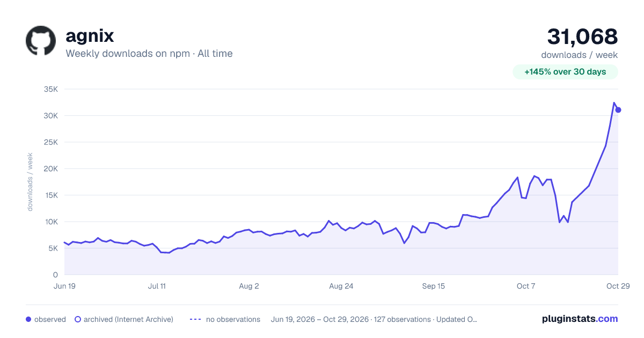Click the Sep 15 x-axis date

pos(434,286)
